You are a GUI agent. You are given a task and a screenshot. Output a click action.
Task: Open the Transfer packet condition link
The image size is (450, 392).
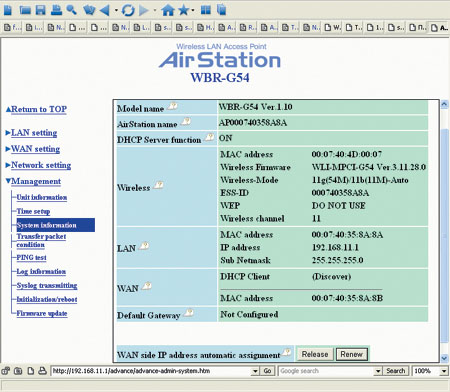point(41,240)
